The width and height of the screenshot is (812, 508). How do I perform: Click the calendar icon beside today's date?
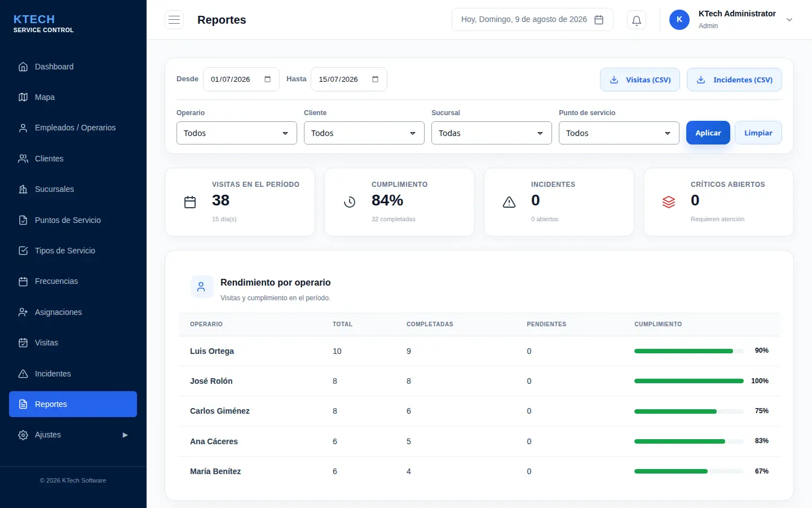[x=599, y=20]
